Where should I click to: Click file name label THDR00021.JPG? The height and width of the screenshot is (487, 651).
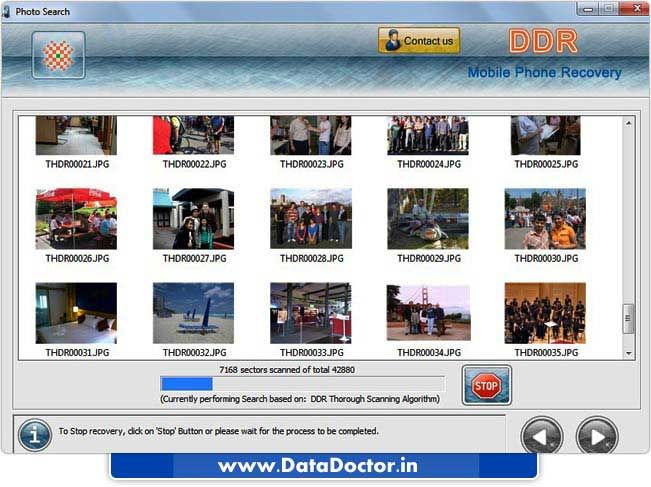[77, 164]
